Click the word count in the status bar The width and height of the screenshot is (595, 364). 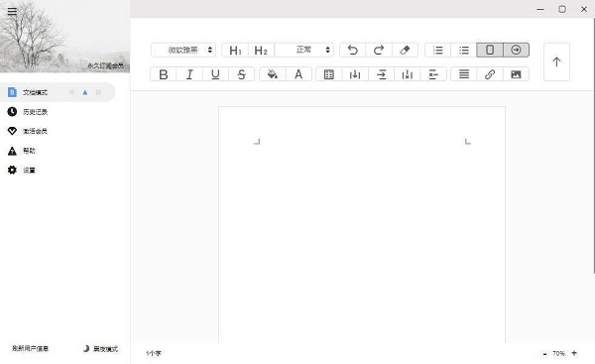click(154, 353)
